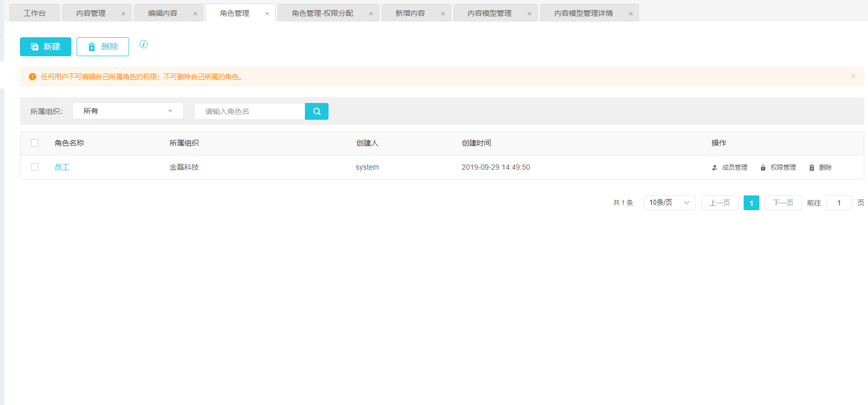Open the 10条/页 page size dropdown
868x405 pixels.
click(670, 203)
